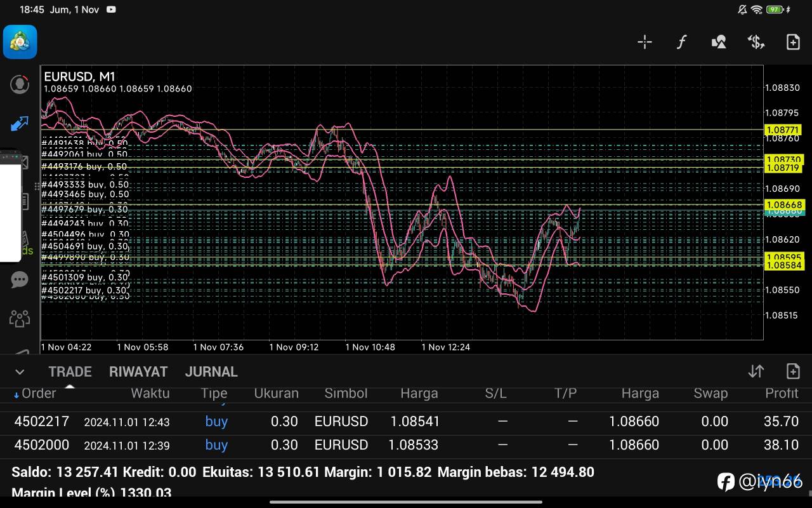Screen dimensions: 812x508
Task: Tap the OHLC values under the chart title
Action: (117, 89)
